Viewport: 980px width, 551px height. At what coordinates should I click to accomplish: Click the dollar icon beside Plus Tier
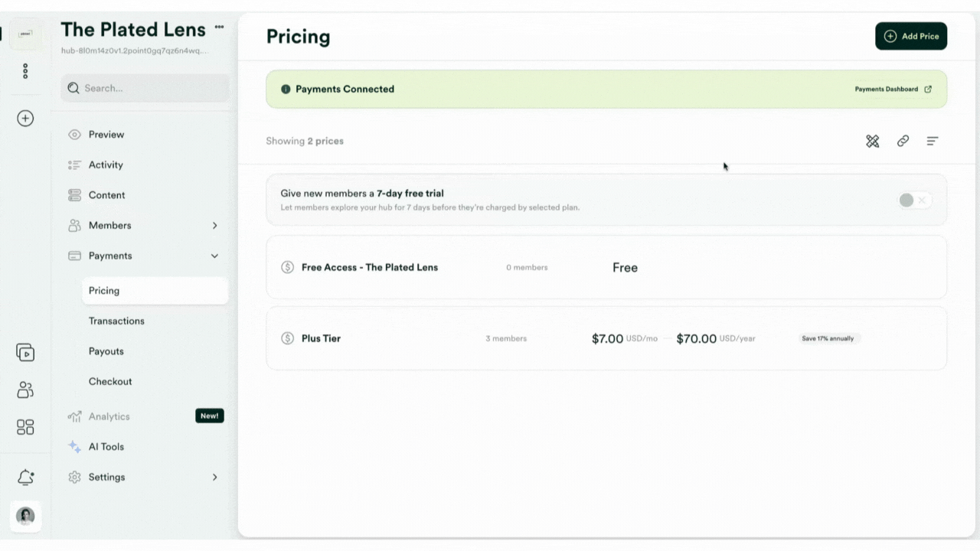287,338
